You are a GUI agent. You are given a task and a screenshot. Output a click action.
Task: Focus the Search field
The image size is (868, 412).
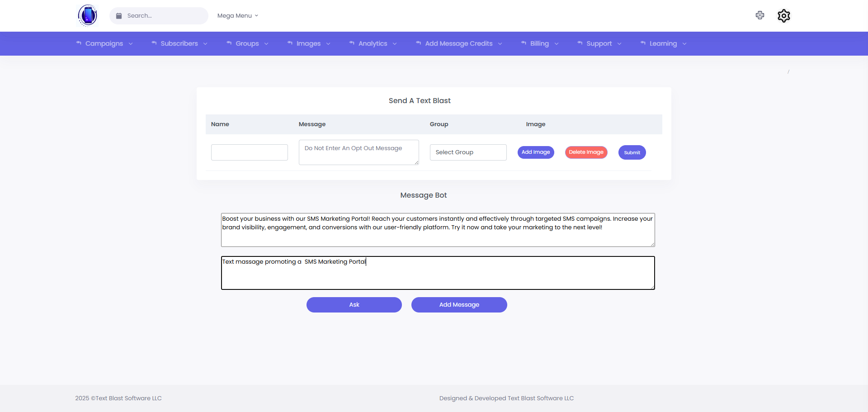point(159,16)
